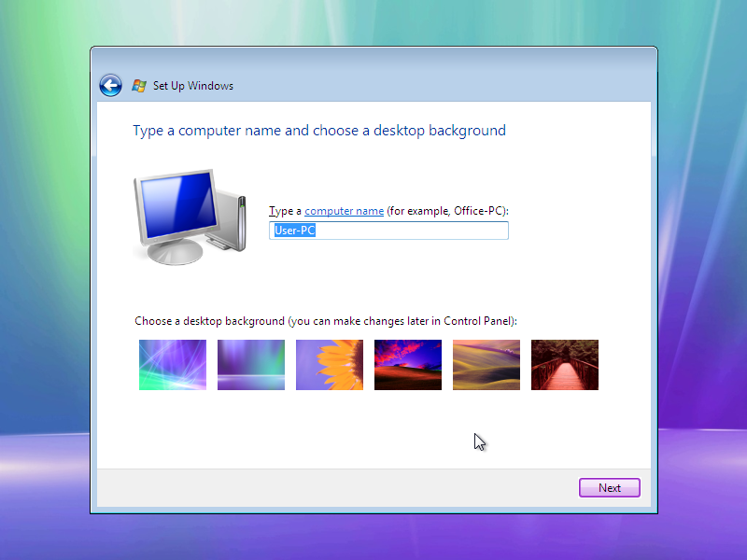Screen dimensions: 747x560
Task: Click the Set Up Windows title text
Action: [x=193, y=86]
